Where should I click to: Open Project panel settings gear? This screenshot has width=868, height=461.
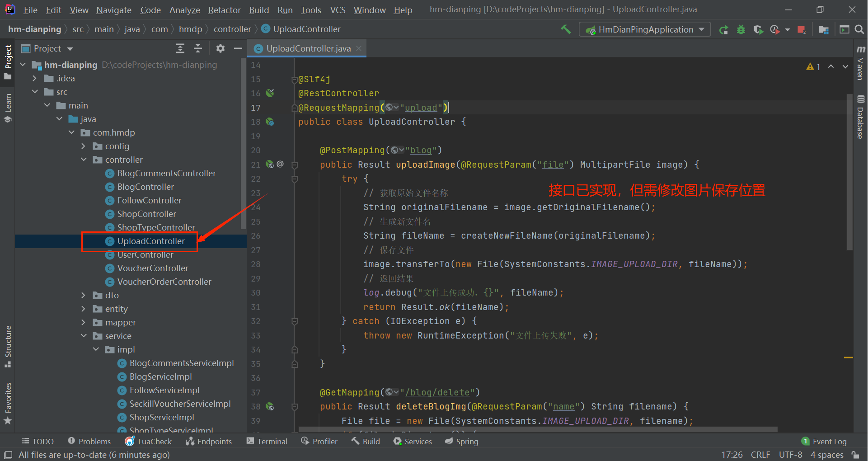[221, 48]
